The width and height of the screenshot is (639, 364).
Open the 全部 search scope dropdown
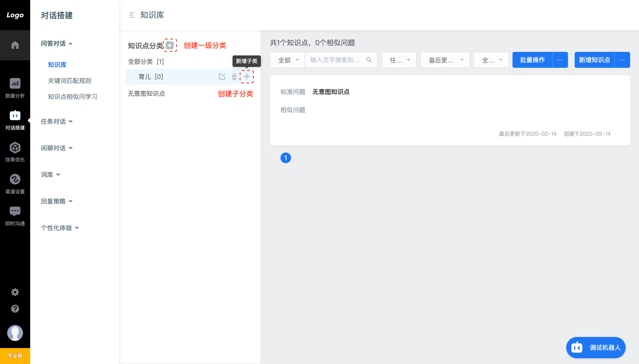(288, 60)
